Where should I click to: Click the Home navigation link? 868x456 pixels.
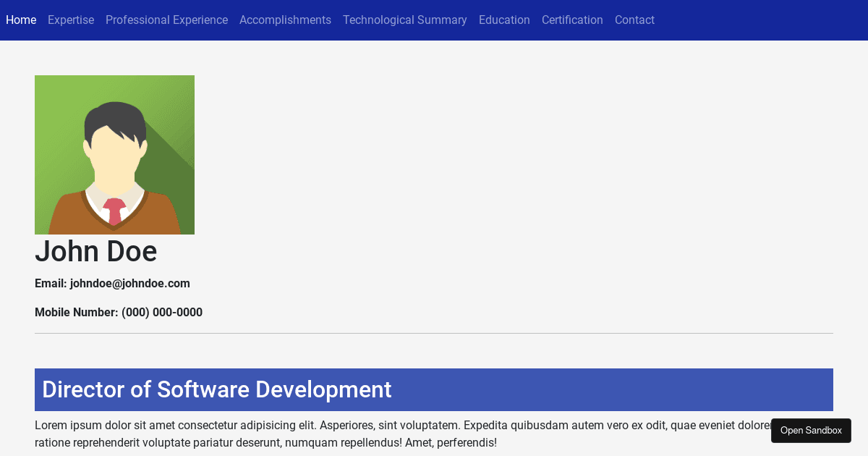(21, 20)
